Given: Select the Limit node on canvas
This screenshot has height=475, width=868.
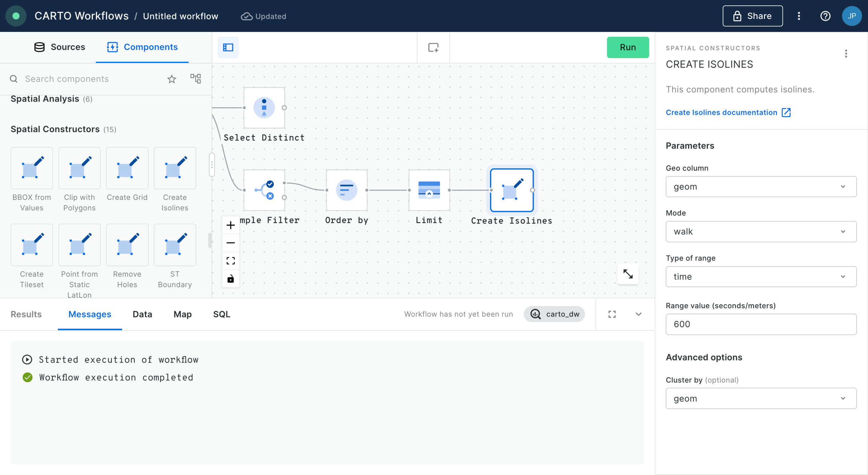Looking at the screenshot, I should click(429, 190).
